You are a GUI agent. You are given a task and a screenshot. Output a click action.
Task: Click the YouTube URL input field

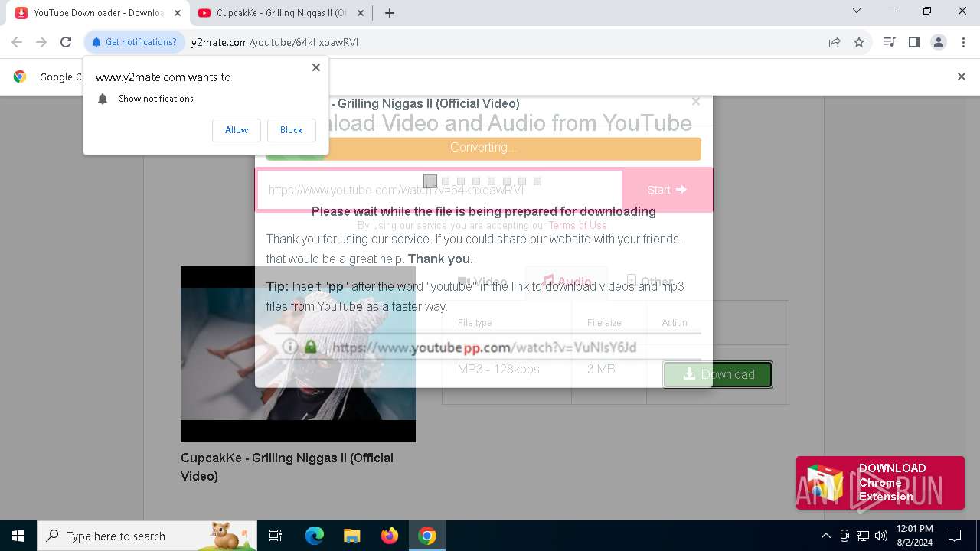[x=439, y=190]
